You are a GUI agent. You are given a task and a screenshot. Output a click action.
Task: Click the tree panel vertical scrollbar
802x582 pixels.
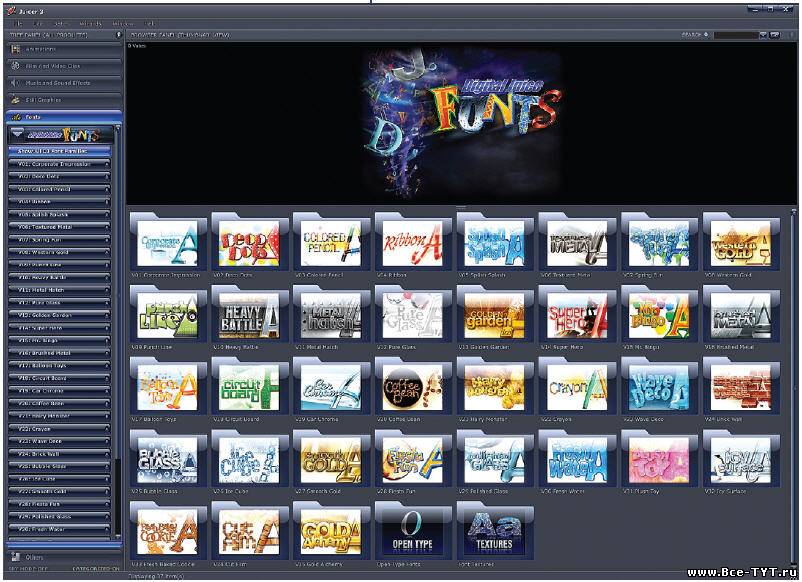tap(118, 330)
